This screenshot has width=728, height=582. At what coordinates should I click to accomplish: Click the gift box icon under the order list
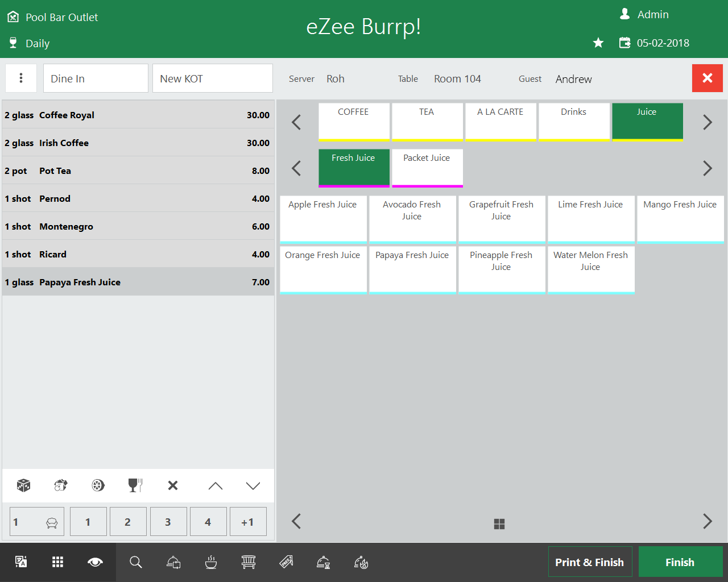61,485
